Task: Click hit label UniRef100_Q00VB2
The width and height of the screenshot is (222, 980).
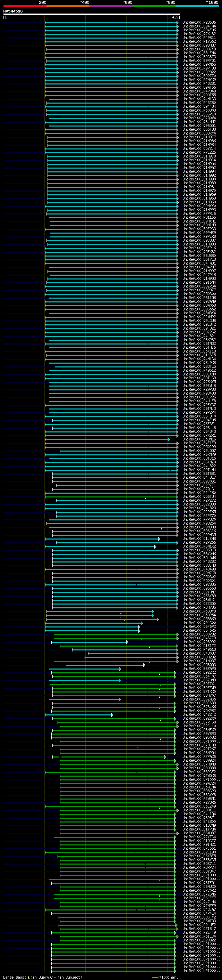Action: tap(199, 634)
